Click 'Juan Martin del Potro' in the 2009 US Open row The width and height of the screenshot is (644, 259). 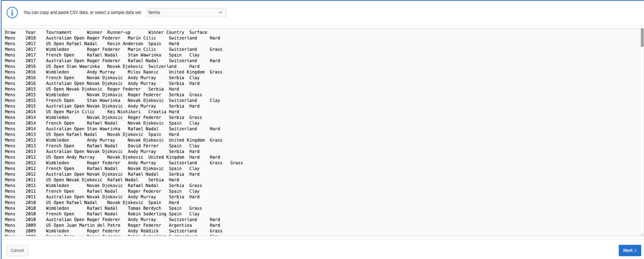pyautogui.click(x=93, y=225)
